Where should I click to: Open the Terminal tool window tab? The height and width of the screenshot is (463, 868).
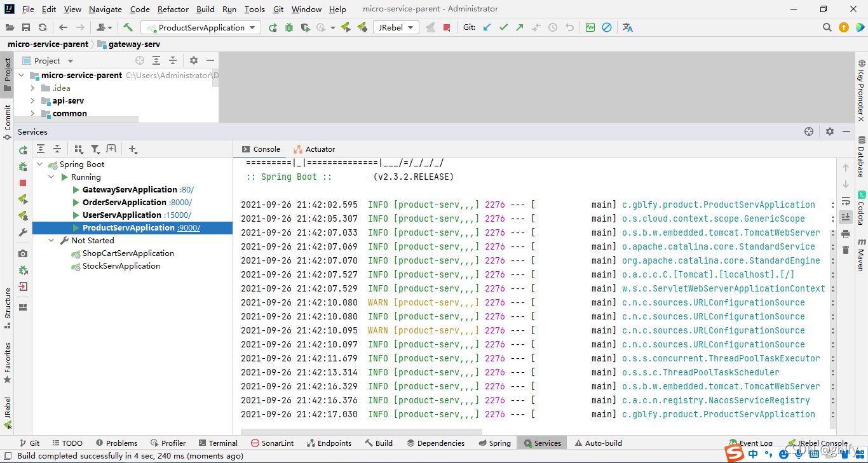pos(217,443)
